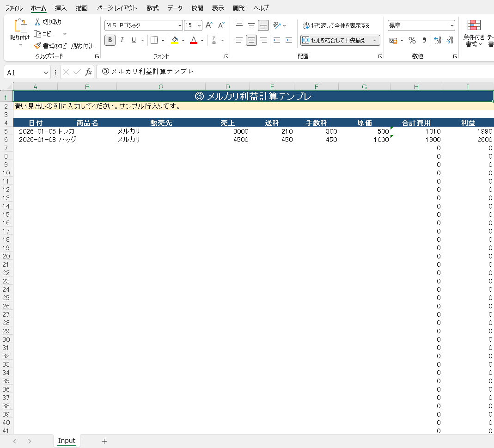Open the Alignment dialog launcher (配置)

tap(380, 56)
